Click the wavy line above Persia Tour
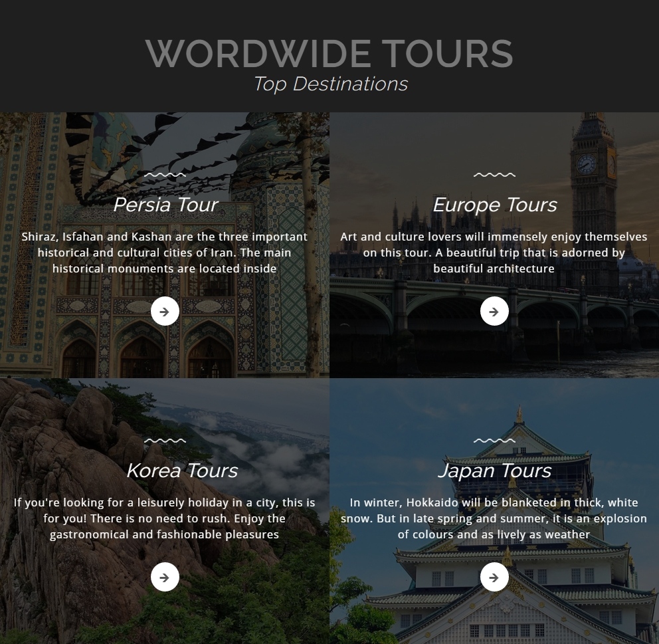Viewport: 659px width, 644px height. point(165,174)
